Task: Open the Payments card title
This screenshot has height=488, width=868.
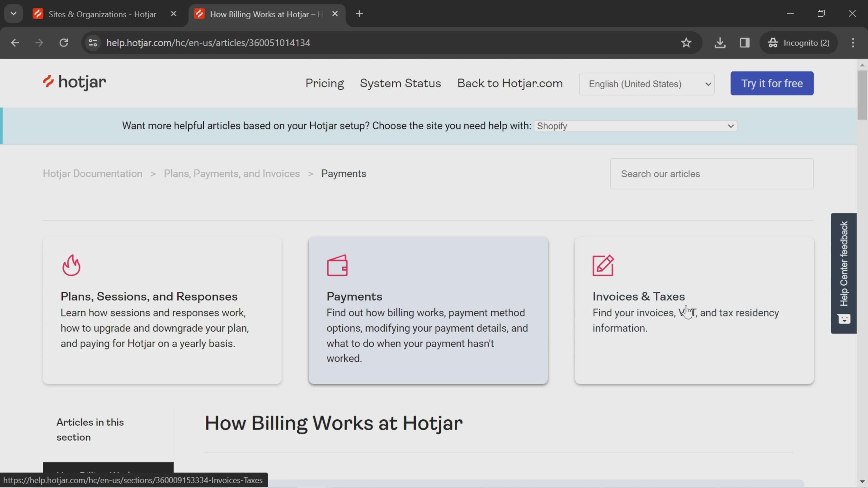Action: tap(354, 296)
